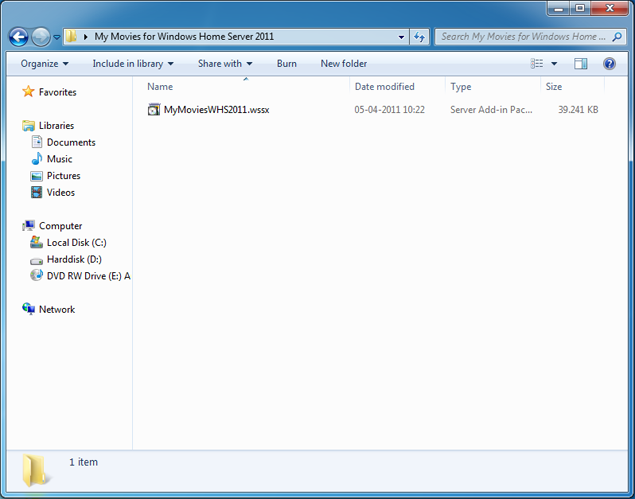
Task: Open Harddisk (D:)
Action: click(x=74, y=259)
